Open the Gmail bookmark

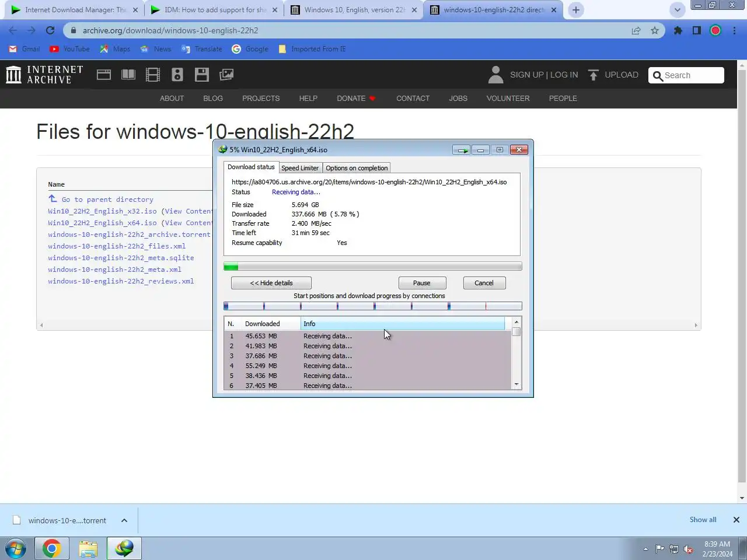click(25, 49)
